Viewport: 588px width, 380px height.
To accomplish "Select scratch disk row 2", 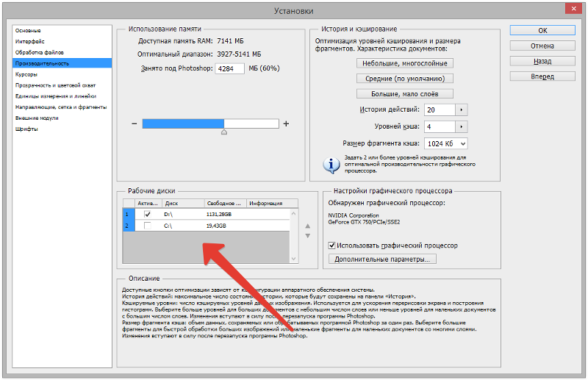I will tap(207, 226).
